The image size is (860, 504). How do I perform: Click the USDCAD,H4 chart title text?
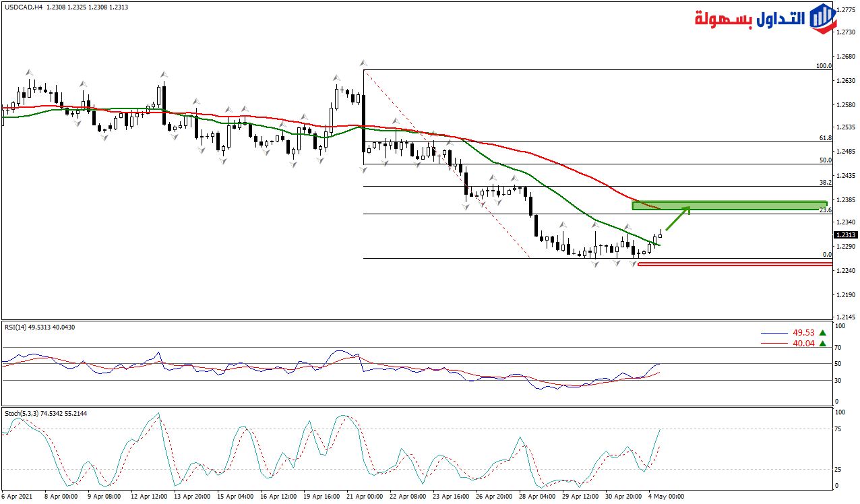(x=22, y=7)
